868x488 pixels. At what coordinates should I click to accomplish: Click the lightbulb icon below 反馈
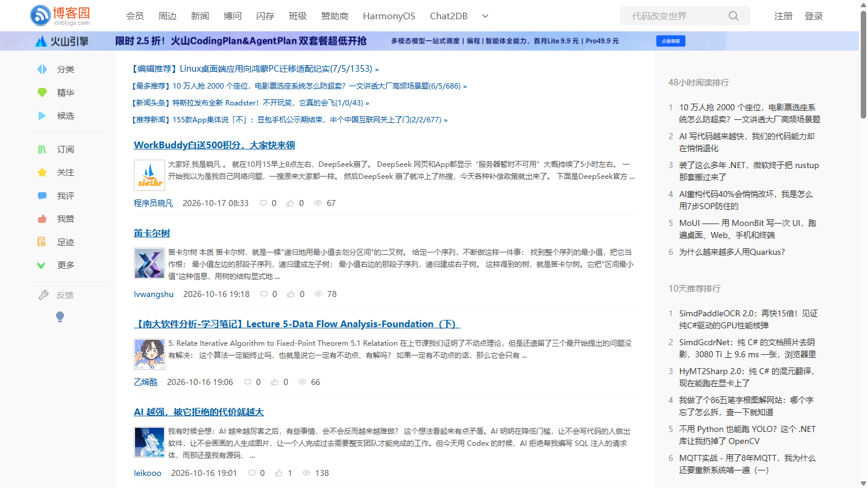tap(60, 317)
